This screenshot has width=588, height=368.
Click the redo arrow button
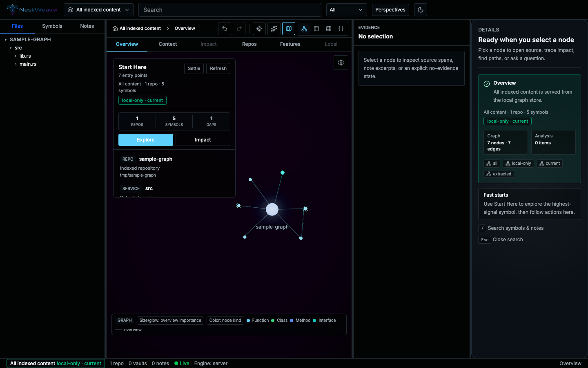[x=239, y=29]
